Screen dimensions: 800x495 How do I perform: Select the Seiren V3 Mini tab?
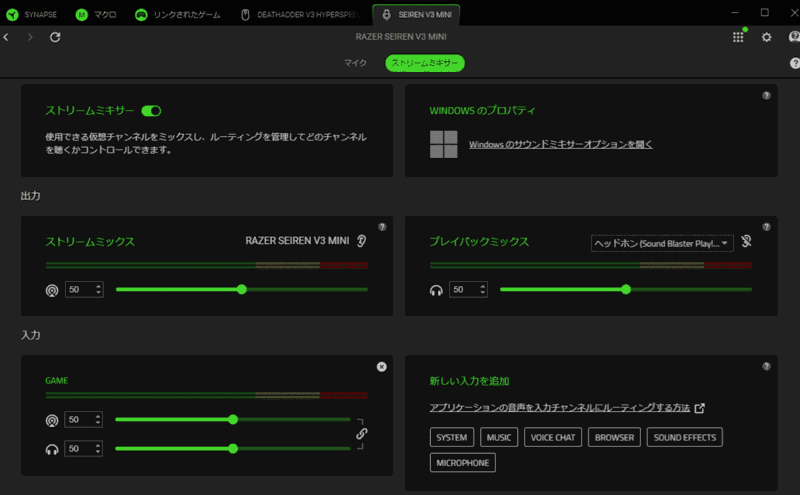coord(416,15)
